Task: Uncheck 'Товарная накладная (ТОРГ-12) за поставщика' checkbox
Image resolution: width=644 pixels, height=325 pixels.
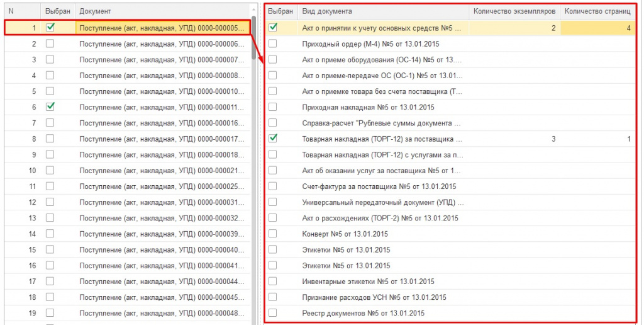Action: [273, 139]
